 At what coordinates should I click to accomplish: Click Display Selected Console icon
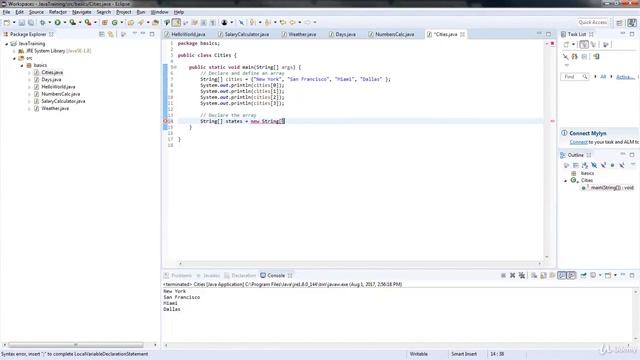pos(593,276)
